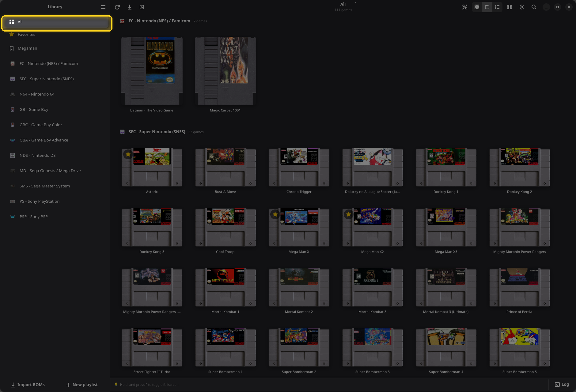Click the Batman - The Video Game cartridge
Image resolution: width=576 pixels, height=392 pixels.
152,71
